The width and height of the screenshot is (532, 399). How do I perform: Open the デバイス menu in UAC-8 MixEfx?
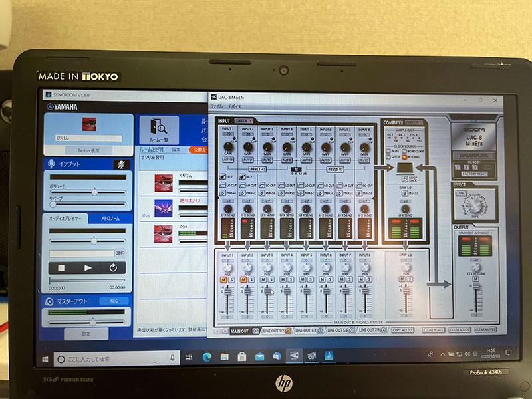(235, 106)
